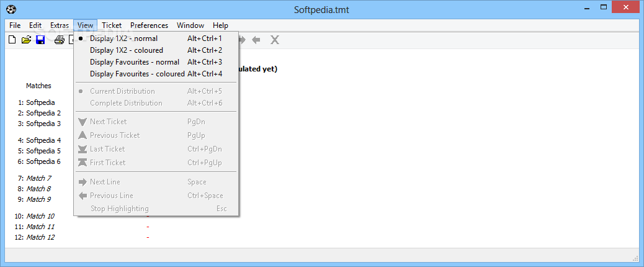
Task: Click the red dash beside Match 12
Action: coord(148,237)
